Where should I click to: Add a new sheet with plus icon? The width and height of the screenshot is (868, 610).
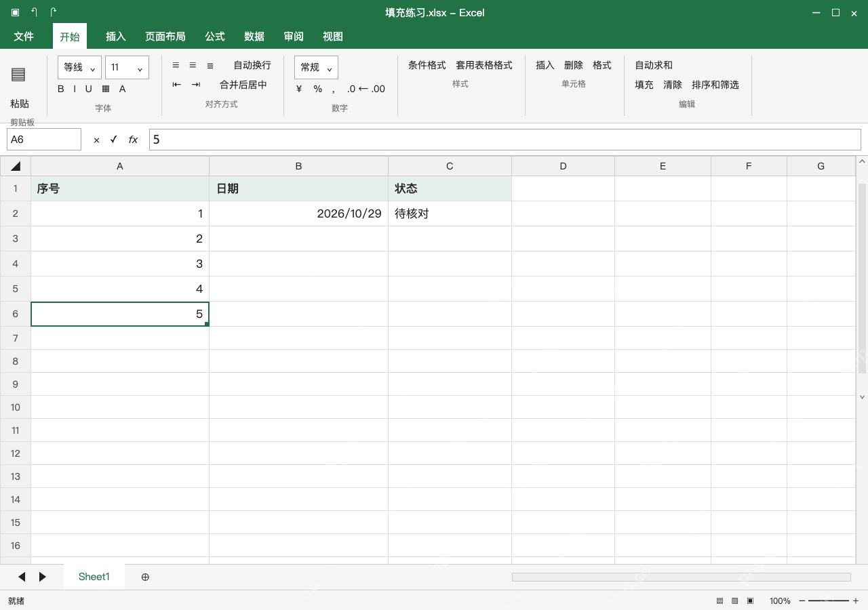click(145, 577)
